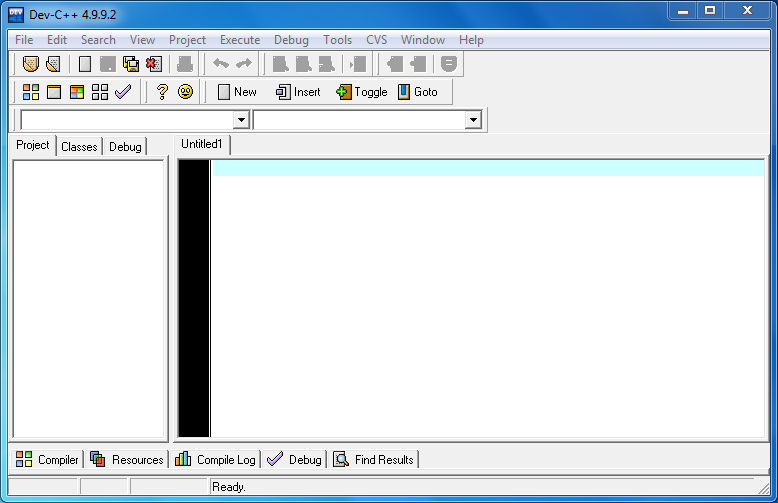Click the Redo arrow icon
Screen dimensions: 778x503
244,63
